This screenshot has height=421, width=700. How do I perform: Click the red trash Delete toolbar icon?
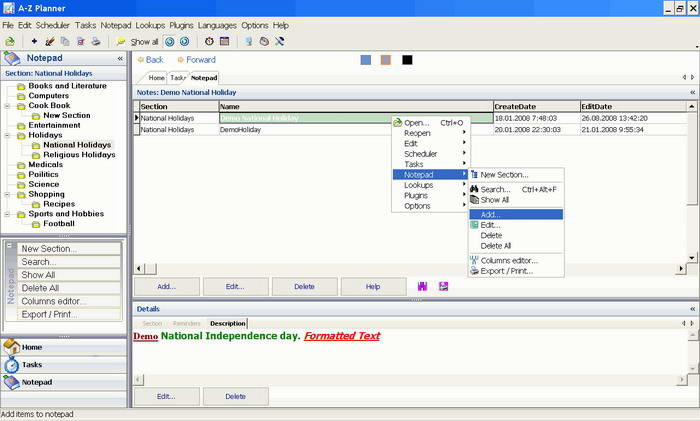coord(81,42)
